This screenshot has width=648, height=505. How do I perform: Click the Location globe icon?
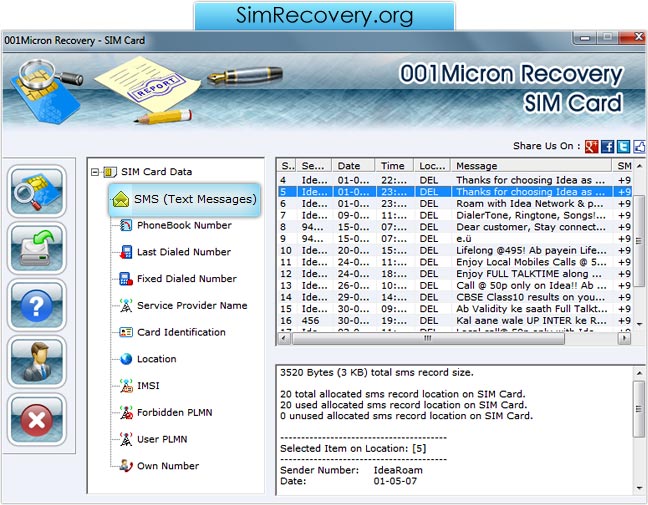(126, 359)
